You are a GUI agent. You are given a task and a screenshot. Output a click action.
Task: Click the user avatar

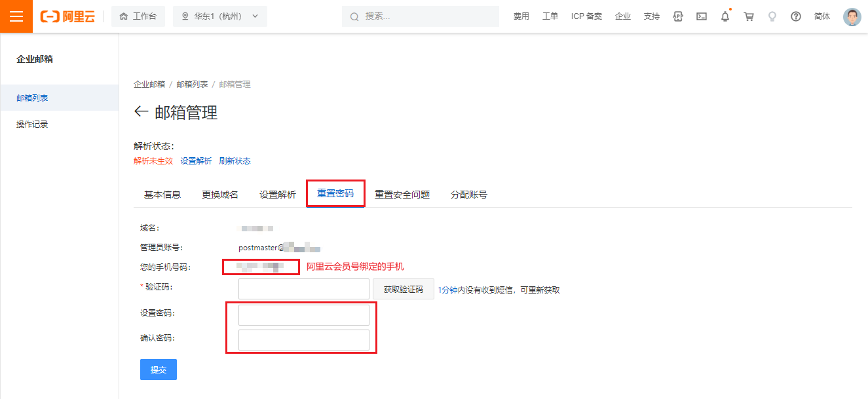click(852, 16)
